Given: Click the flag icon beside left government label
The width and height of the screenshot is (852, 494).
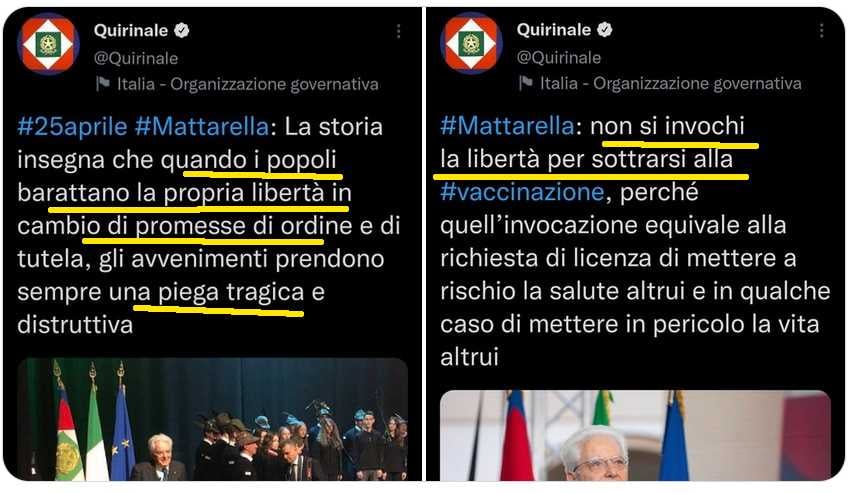Looking at the screenshot, I should point(103,84).
